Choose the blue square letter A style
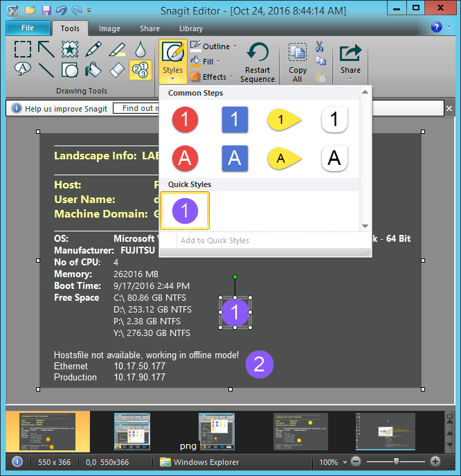This screenshot has height=476, width=461. click(x=235, y=158)
